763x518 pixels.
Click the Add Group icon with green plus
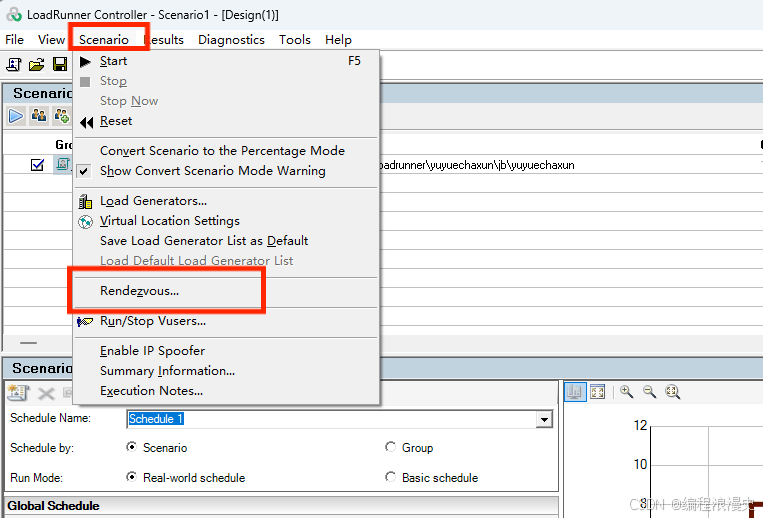click(x=62, y=116)
